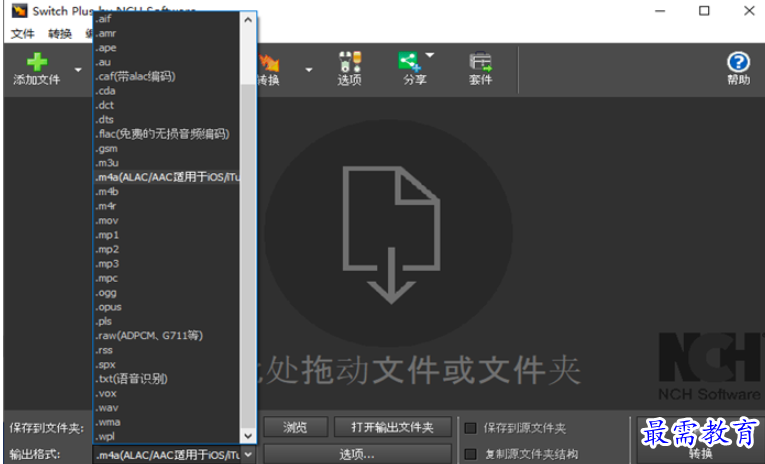Select .m3u playlist format

[166, 163]
